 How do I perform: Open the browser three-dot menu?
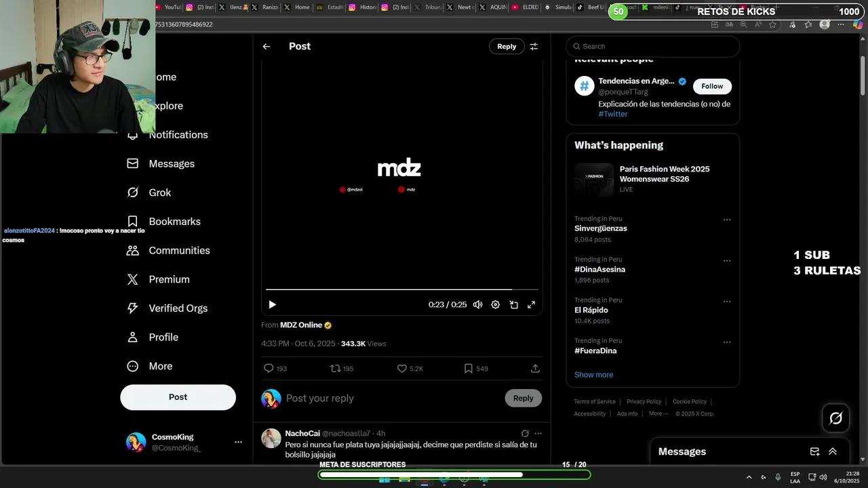[841, 24]
